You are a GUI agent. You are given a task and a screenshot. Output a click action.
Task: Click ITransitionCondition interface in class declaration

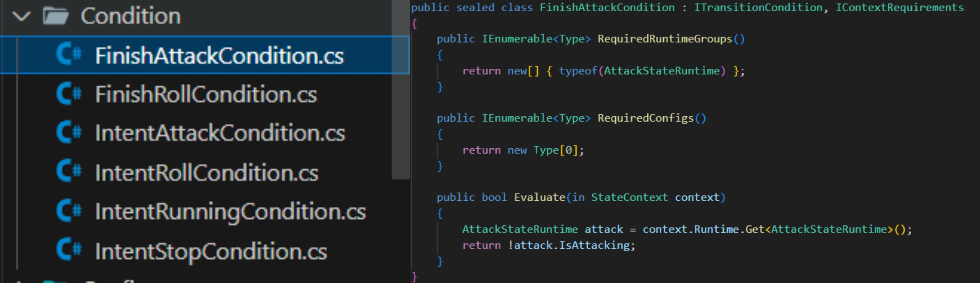coord(758,7)
